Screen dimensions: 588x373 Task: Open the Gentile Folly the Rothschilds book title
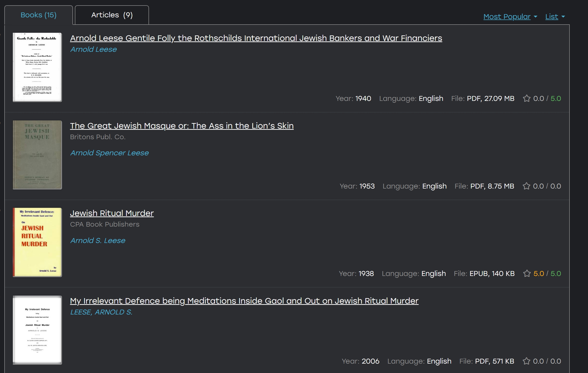point(256,38)
